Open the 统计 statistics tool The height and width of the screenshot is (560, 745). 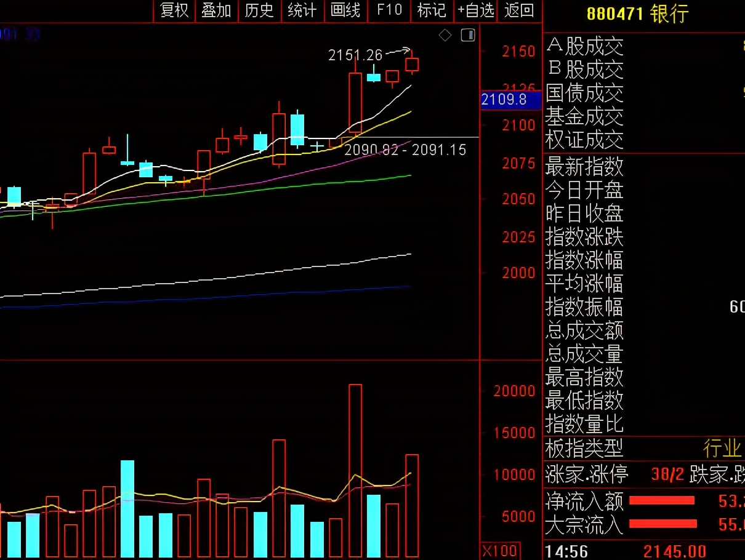point(302,11)
